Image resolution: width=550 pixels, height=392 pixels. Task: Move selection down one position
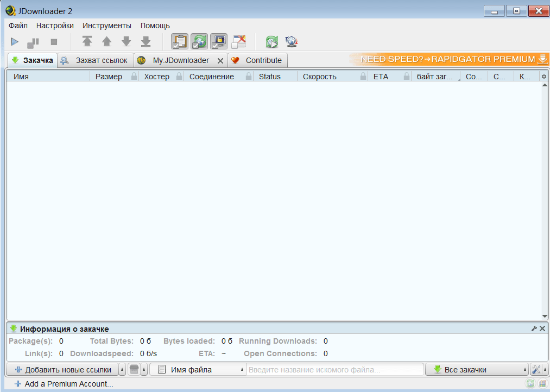(127, 41)
